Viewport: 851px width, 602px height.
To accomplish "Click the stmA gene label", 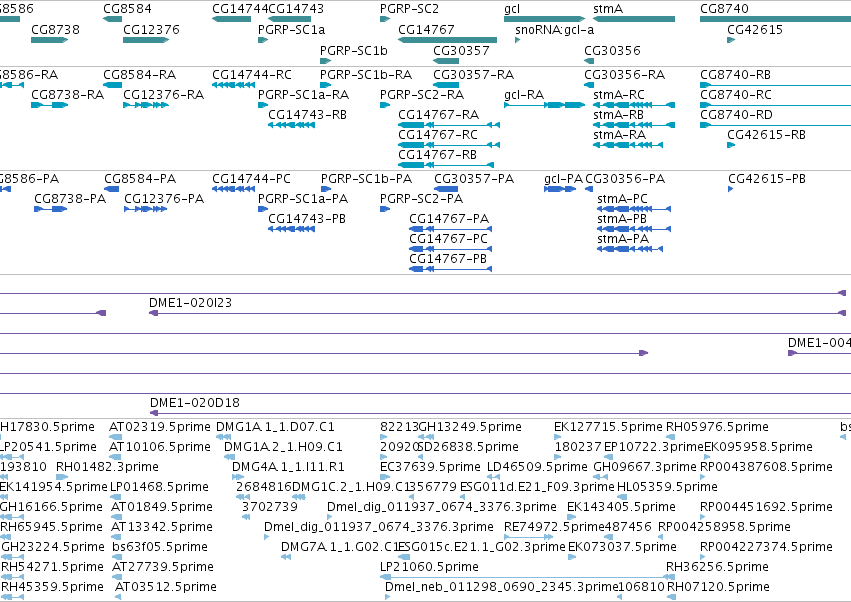I will tap(608, 9).
